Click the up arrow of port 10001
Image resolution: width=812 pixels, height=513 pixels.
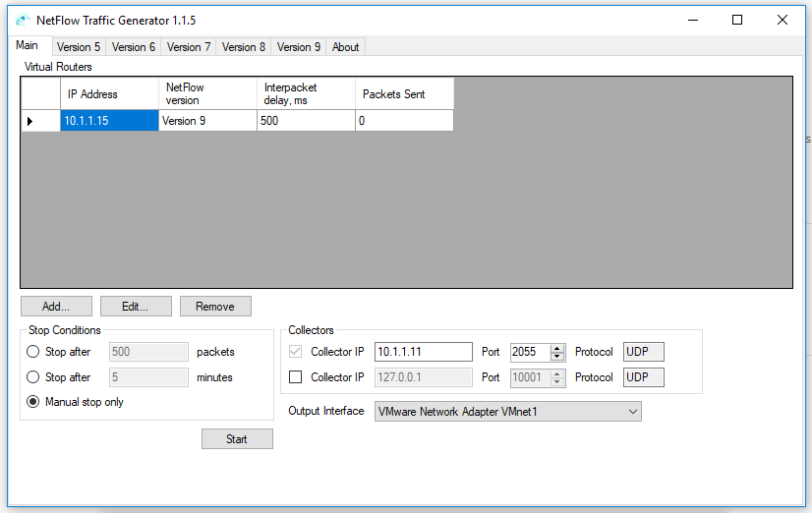click(557, 373)
